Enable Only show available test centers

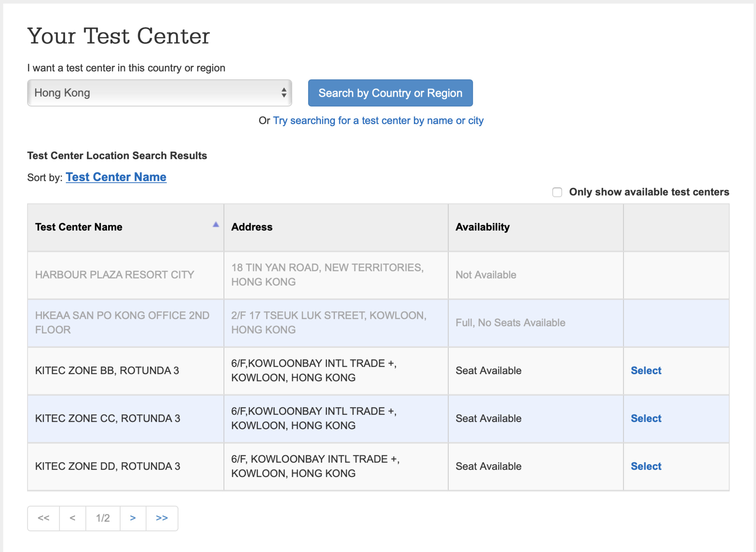[557, 192]
